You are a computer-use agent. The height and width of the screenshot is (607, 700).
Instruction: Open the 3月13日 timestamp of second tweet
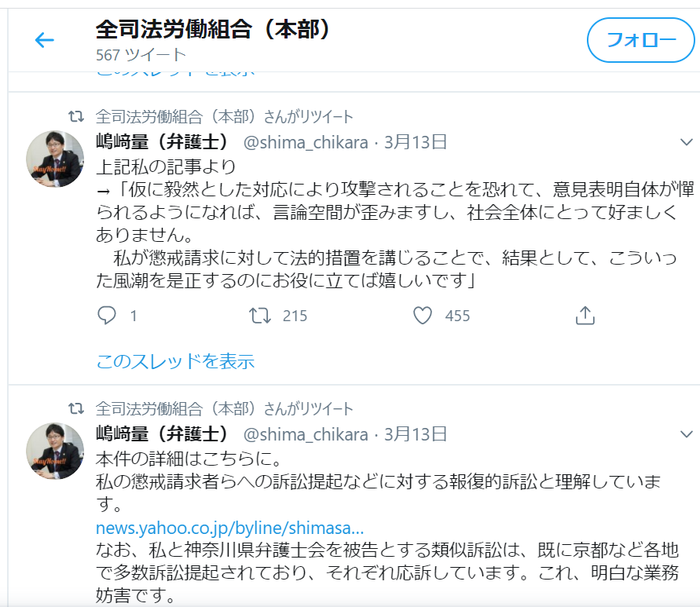click(416, 434)
